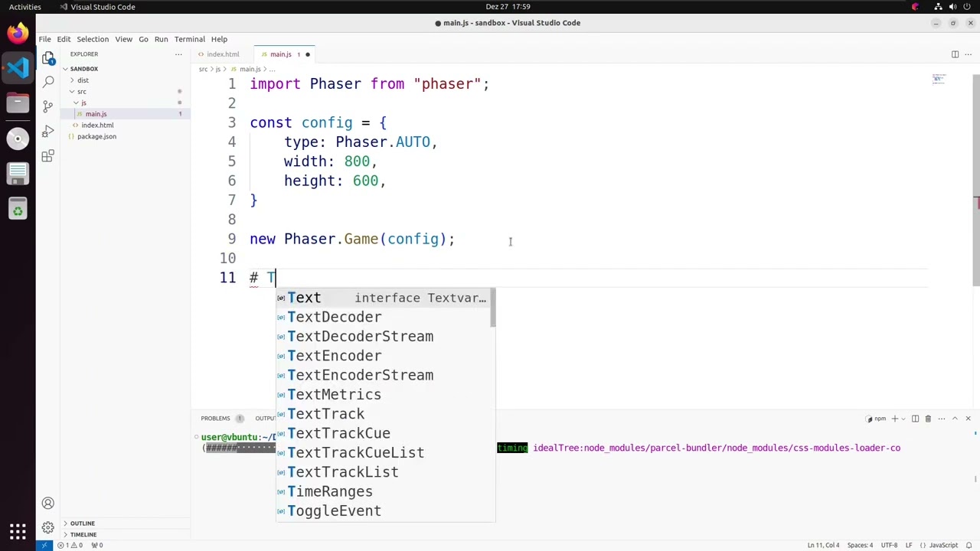The height and width of the screenshot is (551, 980).
Task: Click the ports forwarded status item
Action: click(x=97, y=545)
